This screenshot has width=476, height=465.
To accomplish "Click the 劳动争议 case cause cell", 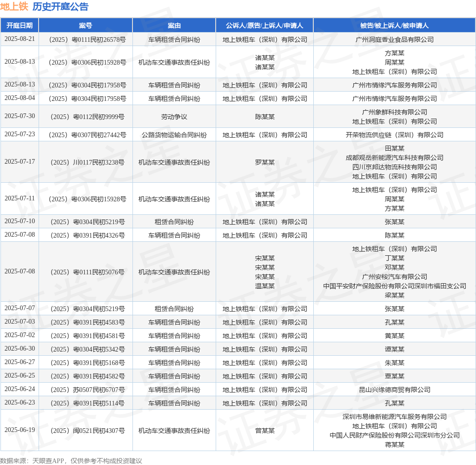I will click(174, 117).
